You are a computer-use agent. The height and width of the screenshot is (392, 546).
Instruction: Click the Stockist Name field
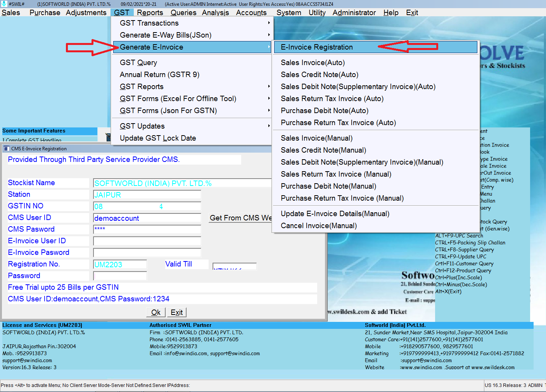click(x=182, y=183)
